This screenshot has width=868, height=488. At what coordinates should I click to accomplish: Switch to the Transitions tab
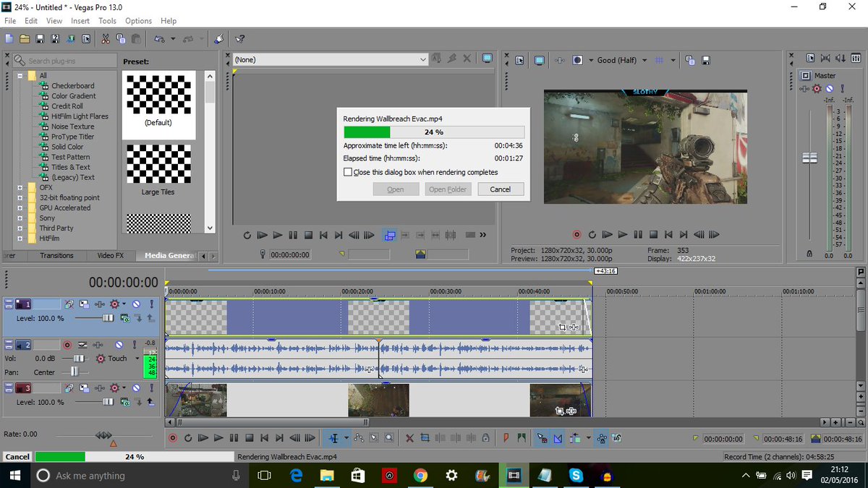pos(56,255)
